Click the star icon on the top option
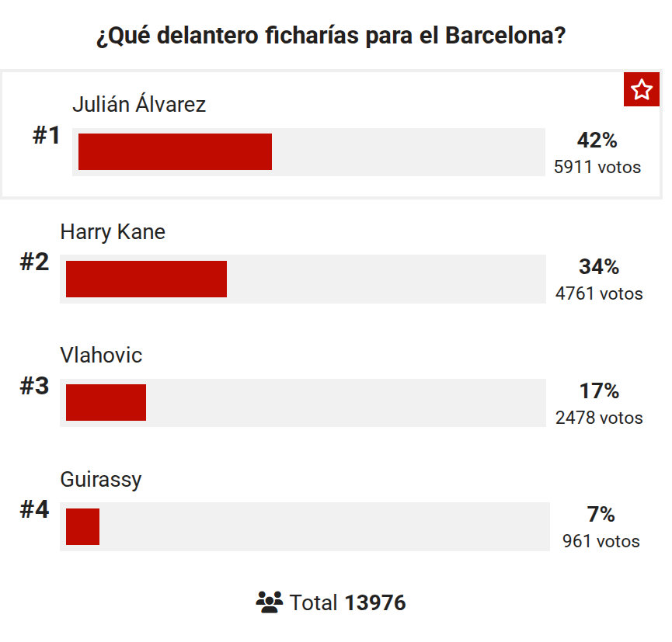This screenshot has width=672, height=642. coord(641,90)
